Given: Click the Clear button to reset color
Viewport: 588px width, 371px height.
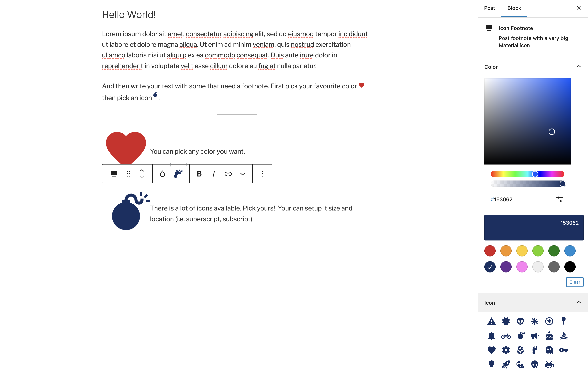Looking at the screenshot, I should [575, 282].
